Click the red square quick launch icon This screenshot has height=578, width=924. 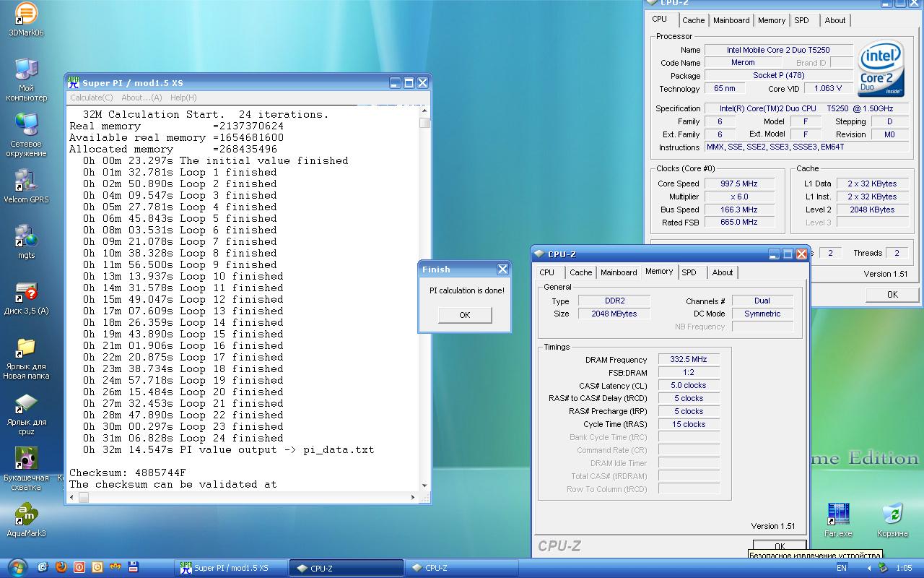[79, 567]
